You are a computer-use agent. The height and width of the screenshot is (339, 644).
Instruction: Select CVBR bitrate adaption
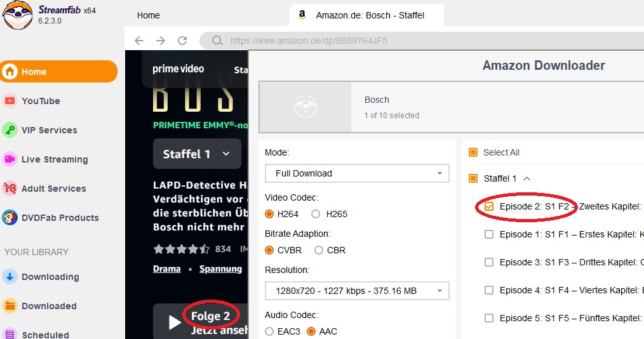[x=269, y=250]
